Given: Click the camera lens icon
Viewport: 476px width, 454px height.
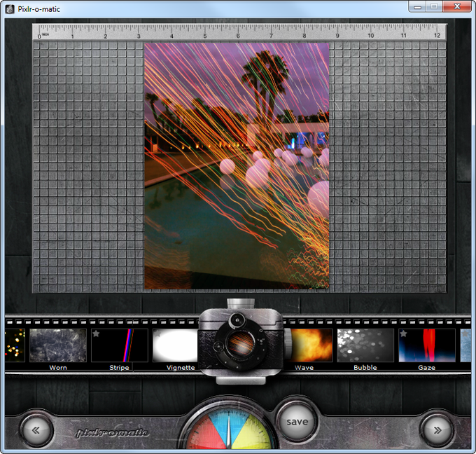Looking at the screenshot, I should (241, 344).
